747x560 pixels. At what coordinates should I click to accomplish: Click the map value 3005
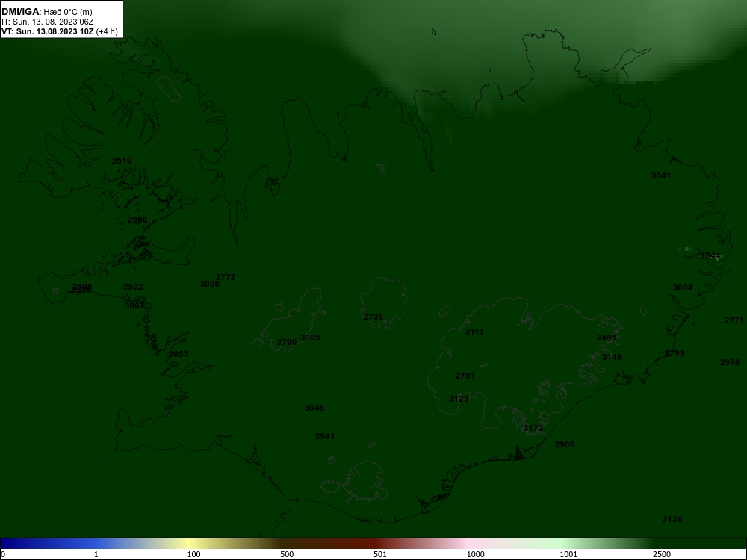click(x=310, y=337)
